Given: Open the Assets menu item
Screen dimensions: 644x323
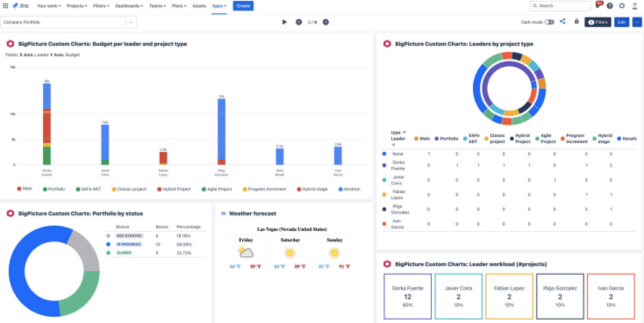Looking at the screenshot, I should pyautogui.click(x=199, y=6).
